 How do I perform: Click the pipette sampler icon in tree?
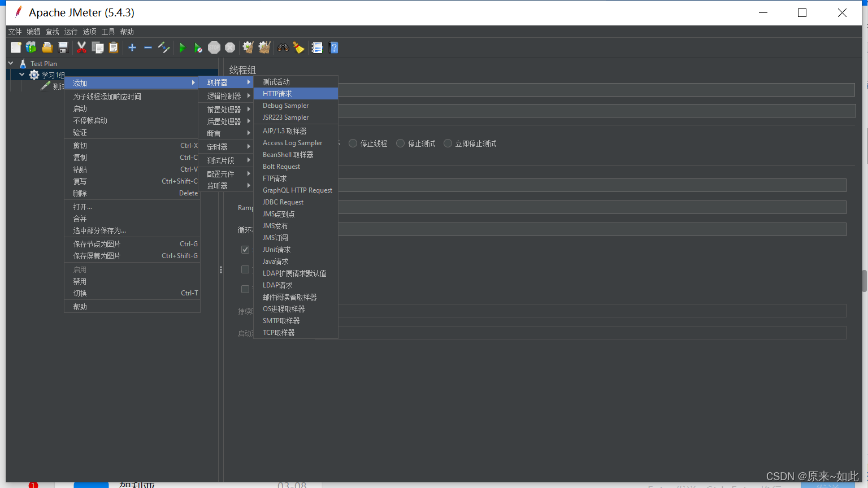tap(46, 86)
